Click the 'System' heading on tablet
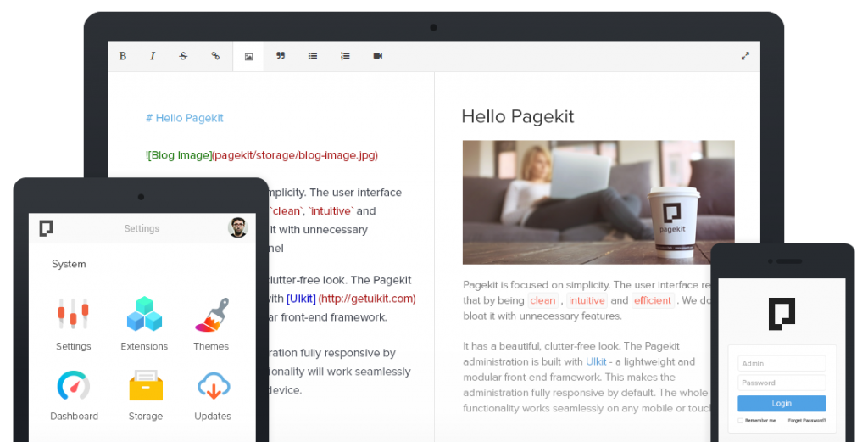The width and height of the screenshot is (868, 442). (x=69, y=264)
